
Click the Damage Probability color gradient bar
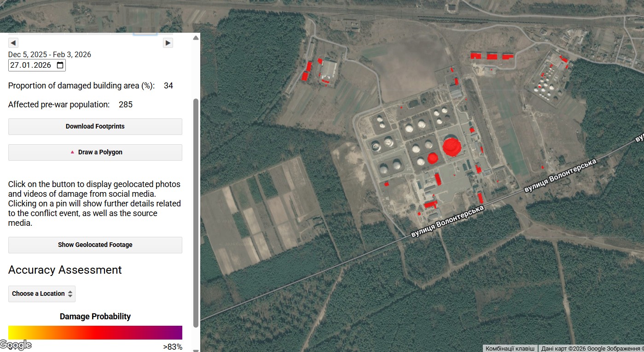click(95, 333)
